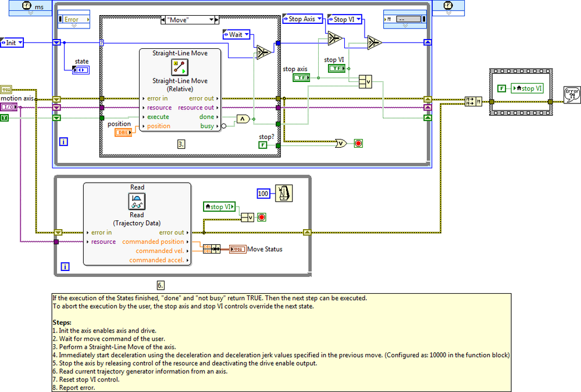Select the Move Status indicator terminal
Screen dimensions: 581x392
coord(237,250)
